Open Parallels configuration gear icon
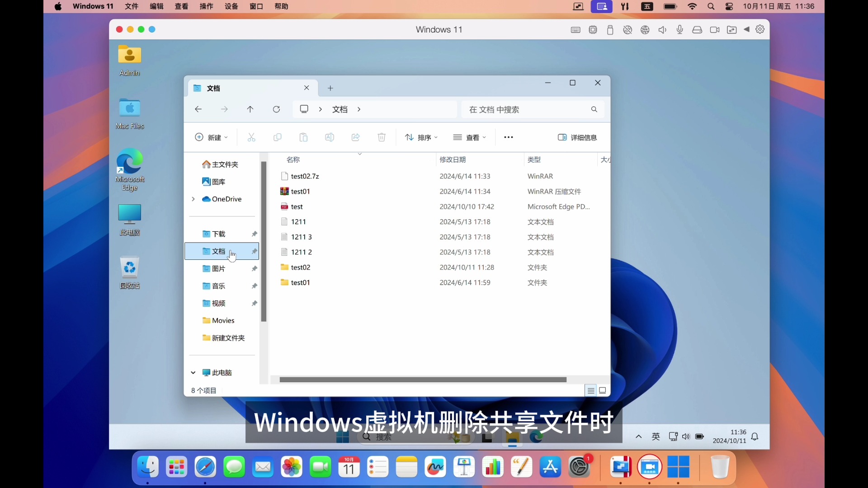 760,29
